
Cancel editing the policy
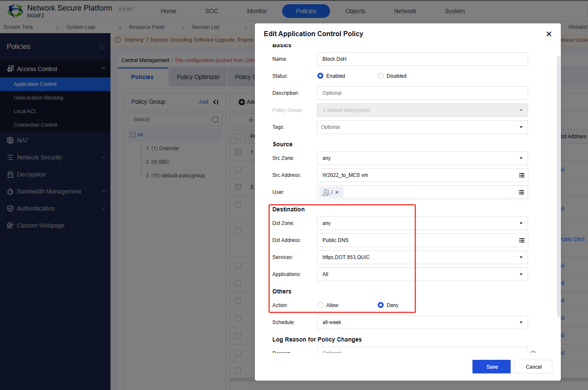533,367
